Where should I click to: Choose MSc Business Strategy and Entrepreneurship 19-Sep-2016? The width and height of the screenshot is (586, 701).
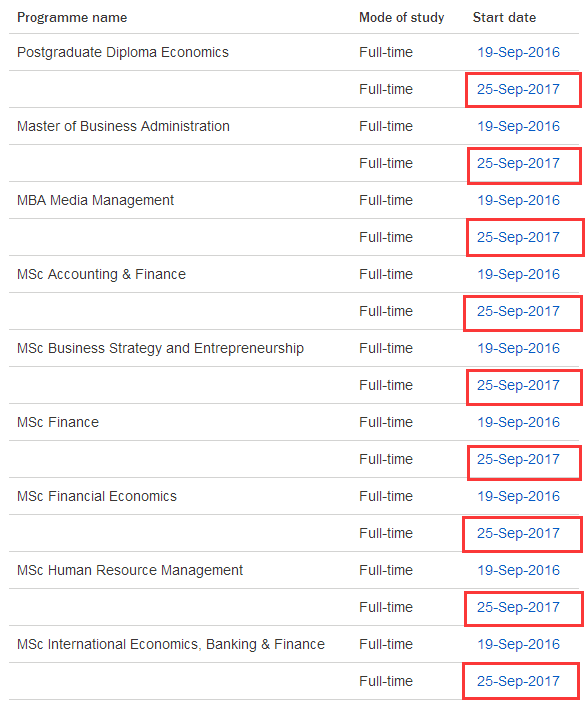519,348
